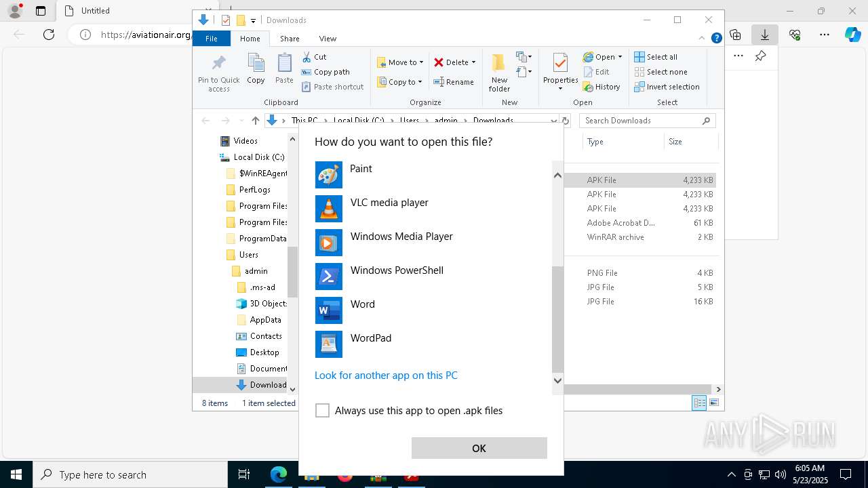Open the Windows Start menu
This screenshot has height=488, width=868.
[x=16, y=474]
